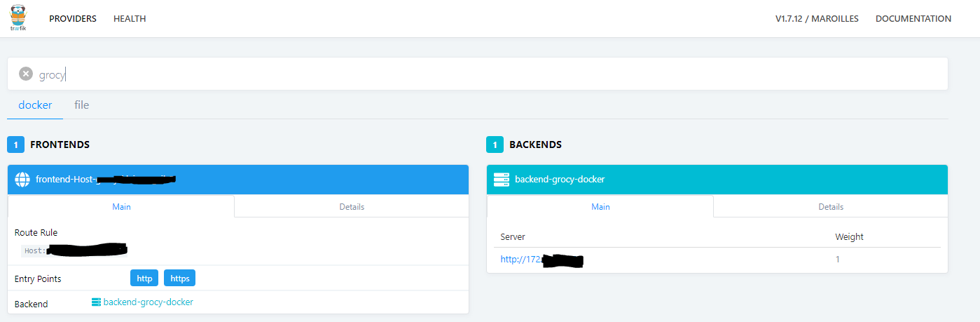Follow the backend-grocy-docker link in frontend
This screenshot has width=980, height=322.
tap(148, 302)
